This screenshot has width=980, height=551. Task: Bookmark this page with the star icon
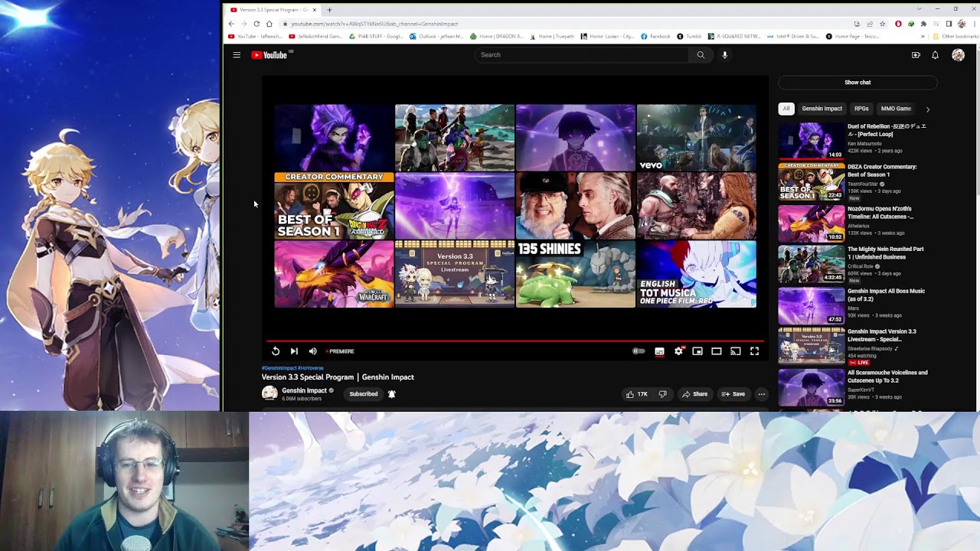click(883, 24)
